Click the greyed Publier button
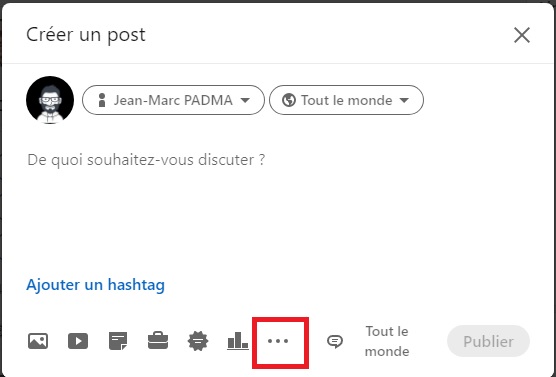556x377 pixels. (488, 341)
